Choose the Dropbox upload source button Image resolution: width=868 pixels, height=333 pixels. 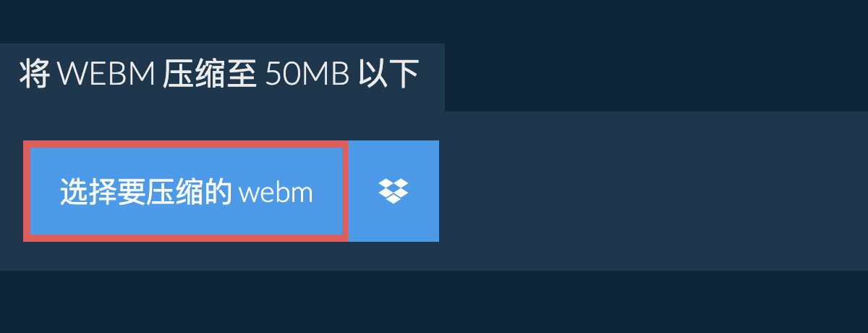pos(393,191)
